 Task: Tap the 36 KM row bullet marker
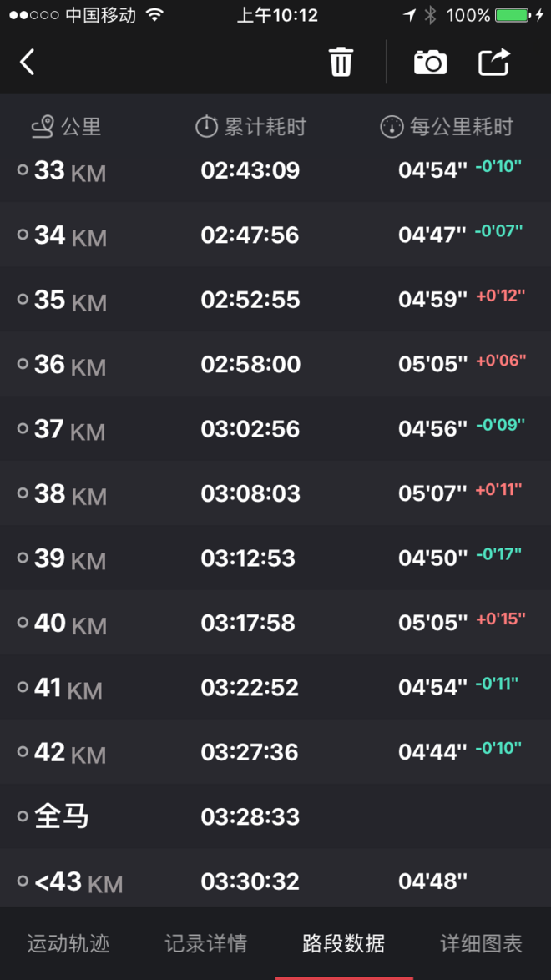[23, 364]
